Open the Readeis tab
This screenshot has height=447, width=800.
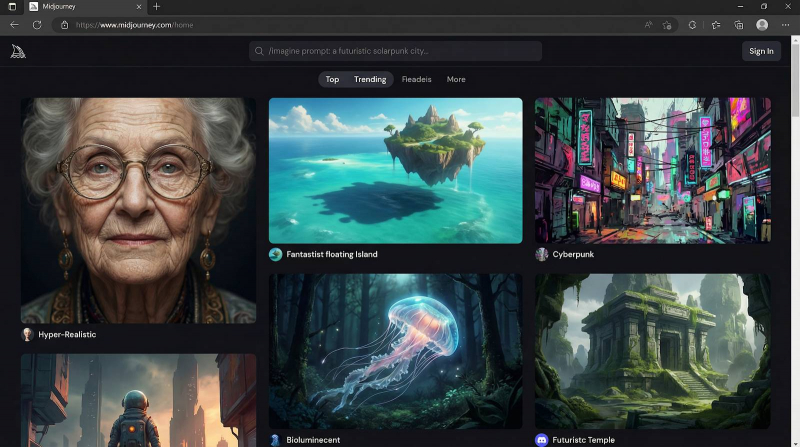(417, 79)
